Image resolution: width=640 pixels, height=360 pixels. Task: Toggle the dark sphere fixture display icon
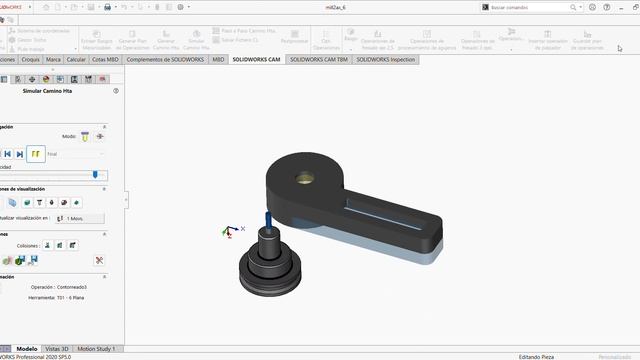tap(64, 202)
